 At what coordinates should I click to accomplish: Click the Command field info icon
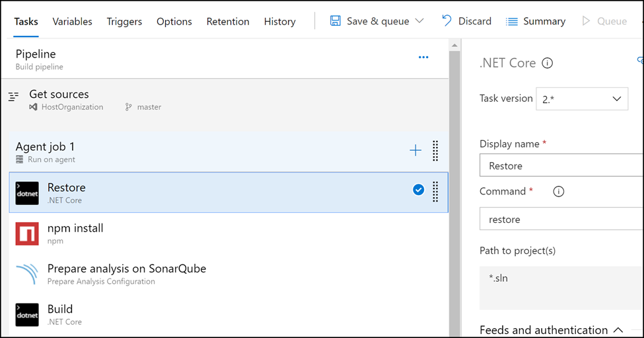tap(559, 191)
